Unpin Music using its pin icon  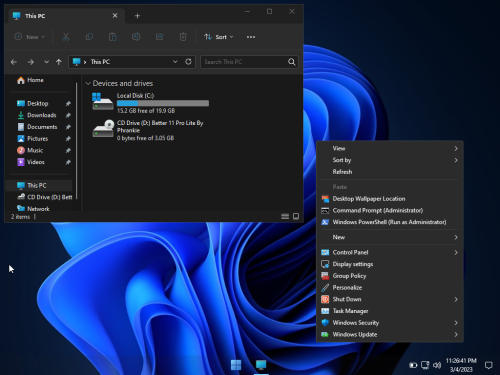pyautogui.click(x=68, y=150)
